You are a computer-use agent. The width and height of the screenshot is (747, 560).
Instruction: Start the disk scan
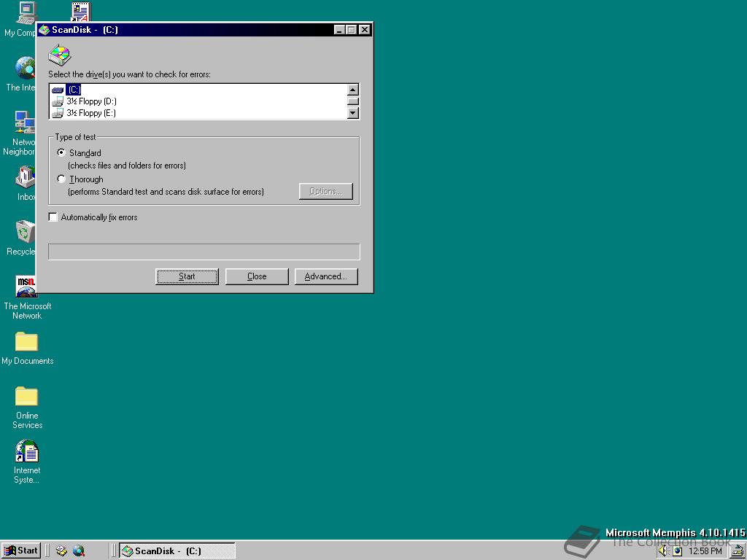[x=187, y=276]
